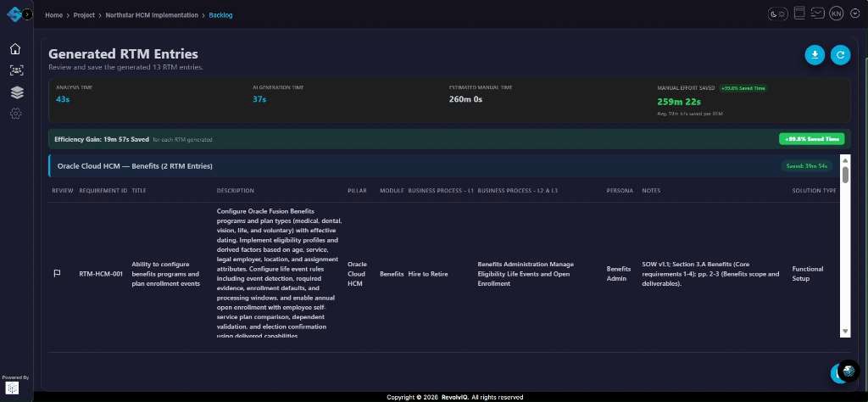
Task: Click the 43s analysis time value
Action: click(x=63, y=99)
